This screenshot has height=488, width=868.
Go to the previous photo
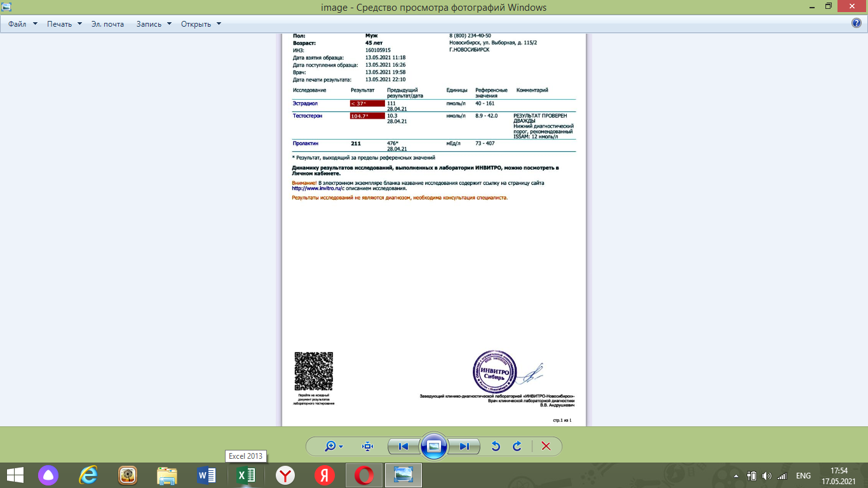[403, 446]
